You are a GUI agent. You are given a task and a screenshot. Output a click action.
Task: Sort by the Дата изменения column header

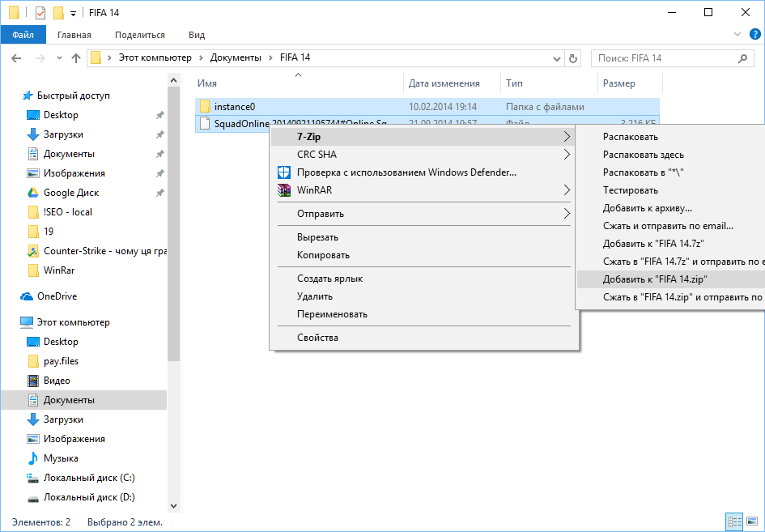pos(453,83)
